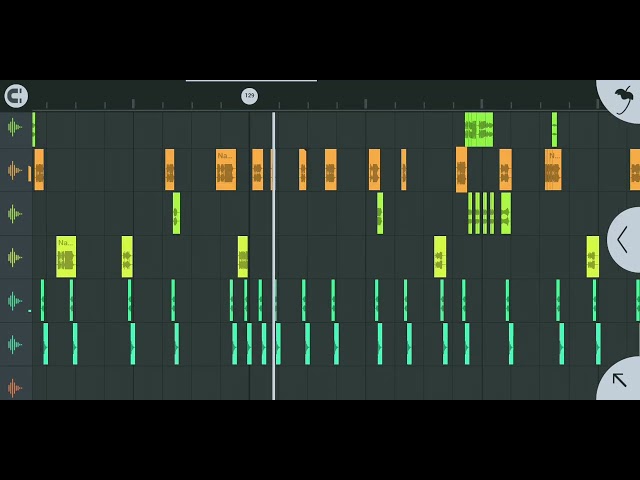Image resolution: width=640 pixels, height=480 pixels.
Task: Select the first orange clip on second track
Action: coord(39,170)
